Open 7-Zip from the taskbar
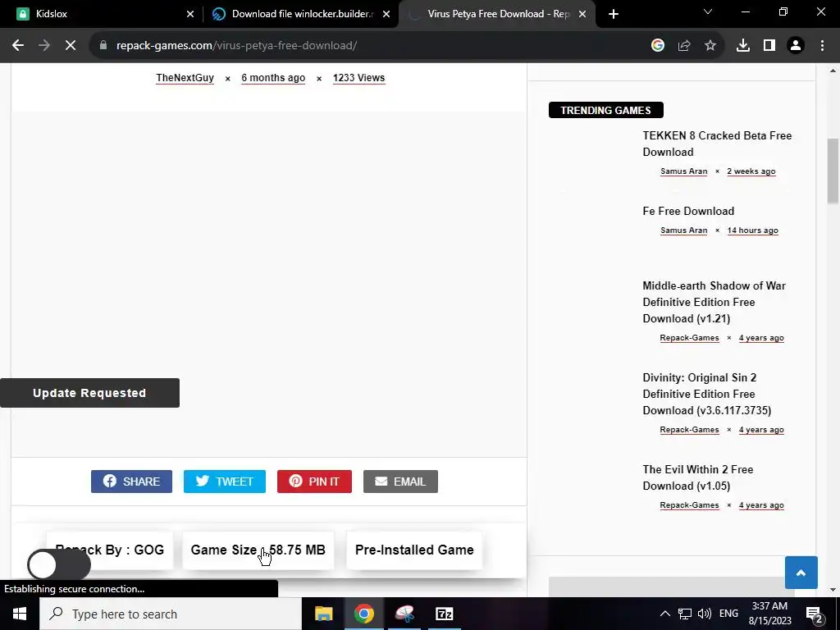 (x=445, y=614)
